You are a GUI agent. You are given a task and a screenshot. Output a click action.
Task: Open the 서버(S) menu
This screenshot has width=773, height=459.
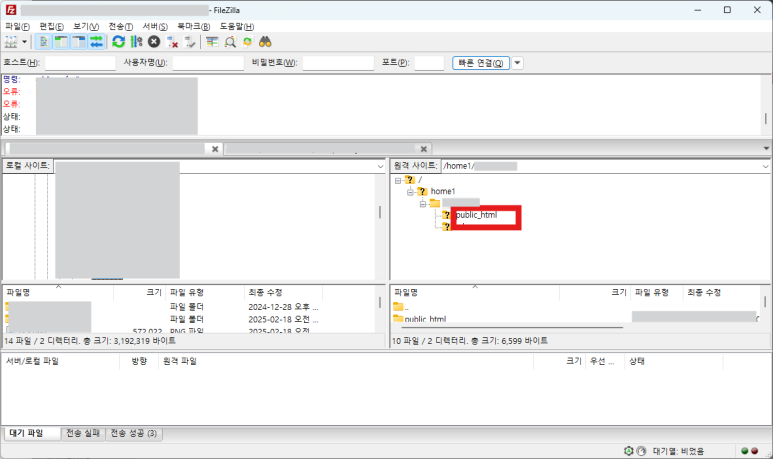pos(155,26)
